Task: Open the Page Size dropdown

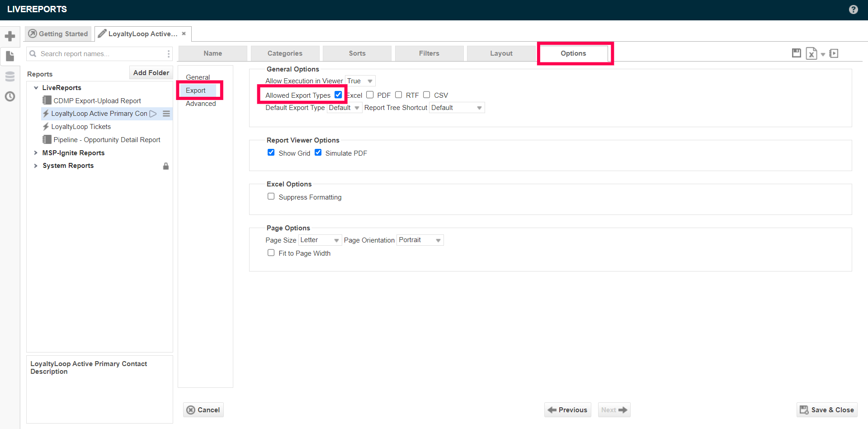Action: click(x=320, y=240)
